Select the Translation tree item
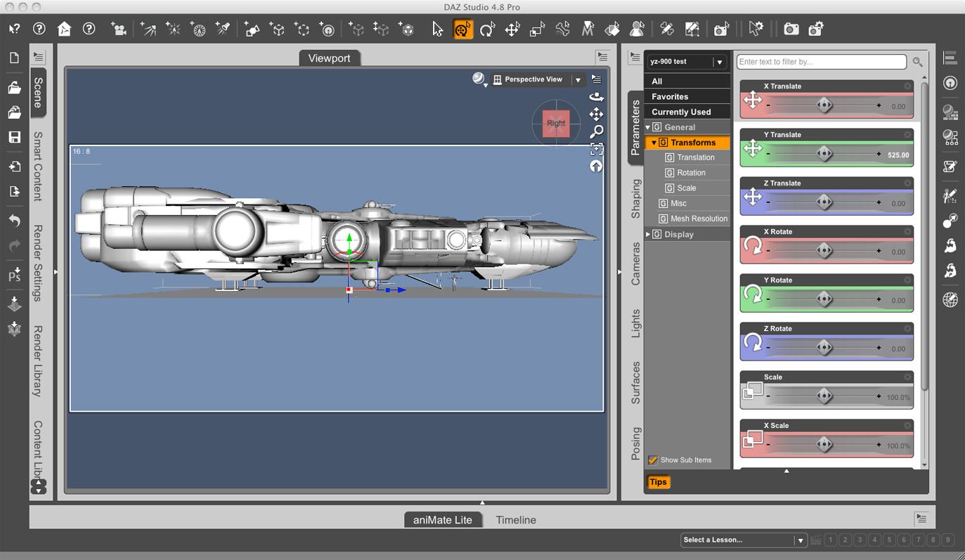 tap(695, 158)
